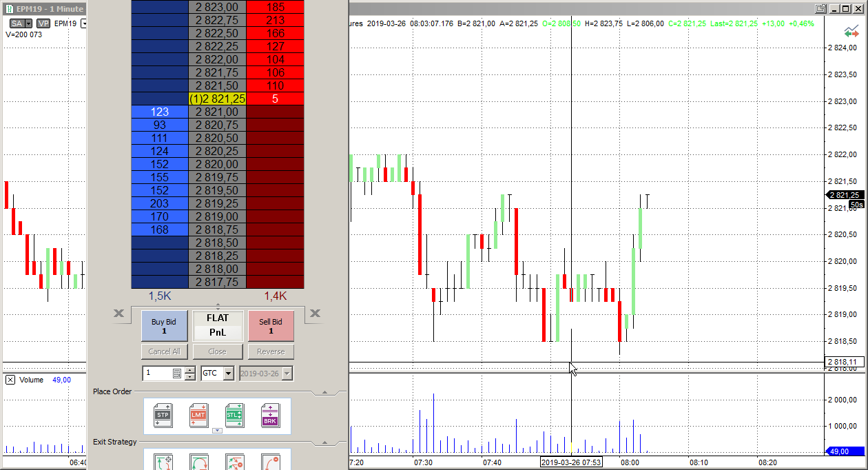Screen dimensions: 868x470
Task: Choose the first Exit Strategy icon with crosshair
Action: (x=163, y=462)
